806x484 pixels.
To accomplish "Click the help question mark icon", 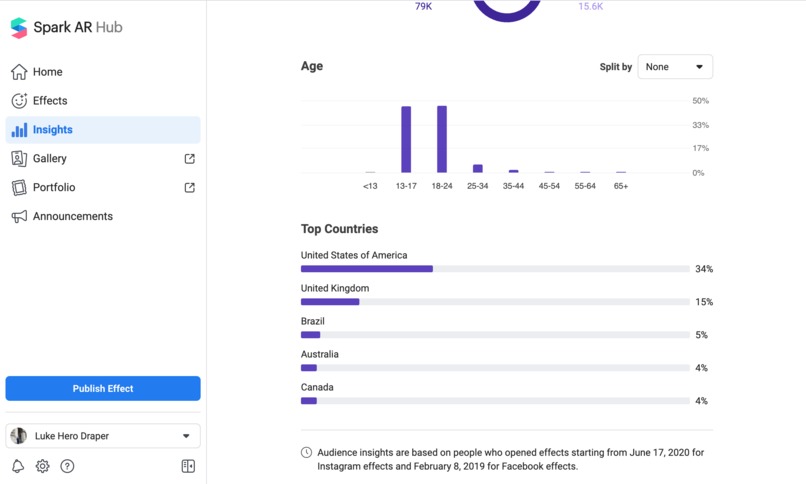I will [67, 466].
